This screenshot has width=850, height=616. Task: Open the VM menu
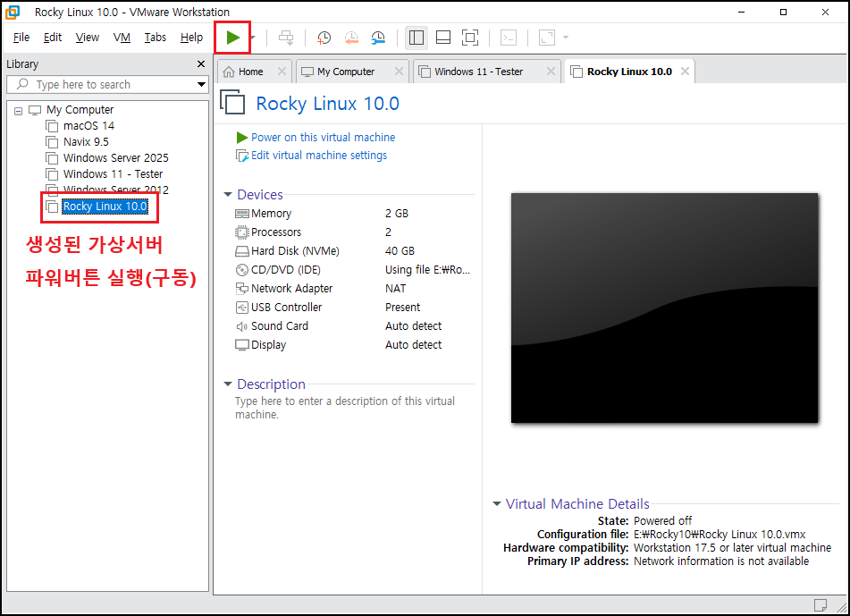pyautogui.click(x=122, y=38)
